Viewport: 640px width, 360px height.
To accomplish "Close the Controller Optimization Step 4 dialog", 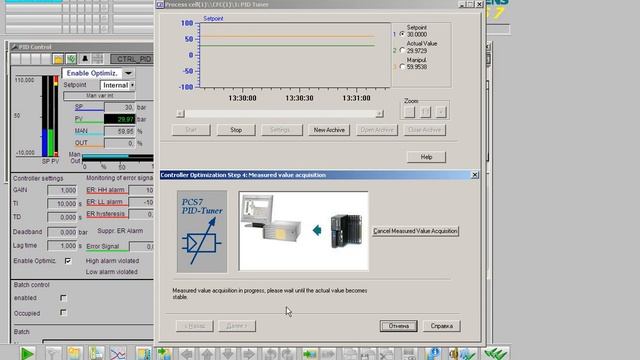I will click(475, 175).
